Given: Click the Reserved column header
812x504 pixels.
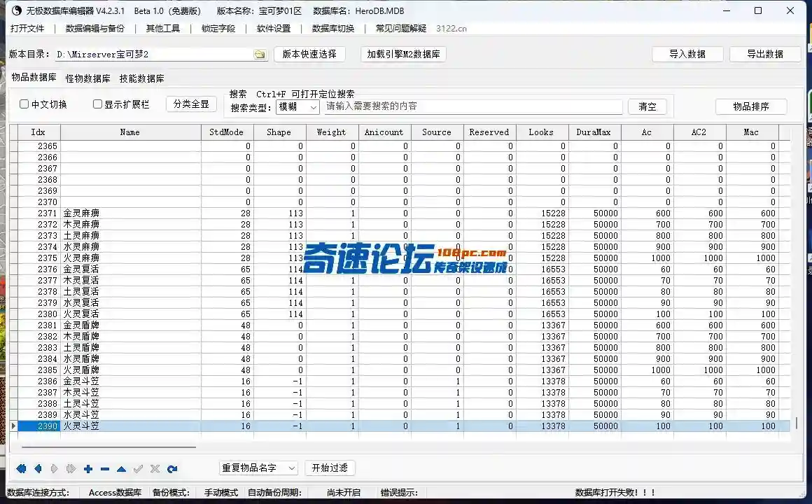Looking at the screenshot, I should (489, 132).
